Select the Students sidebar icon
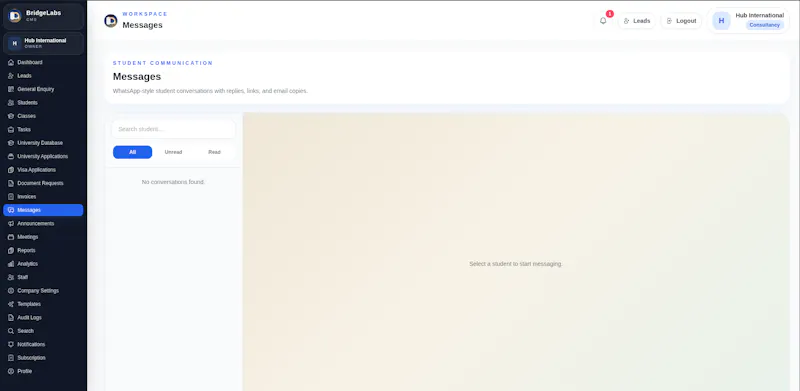The width and height of the screenshot is (800, 391). pyautogui.click(x=11, y=103)
